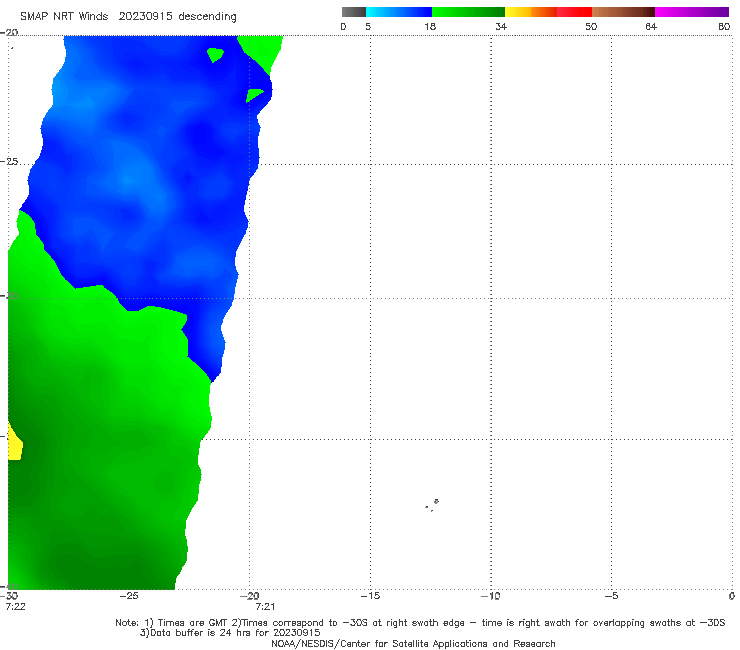This screenshot has width=740, height=650.
Task: Select the red segment of the color bar
Action: coord(574,12)
